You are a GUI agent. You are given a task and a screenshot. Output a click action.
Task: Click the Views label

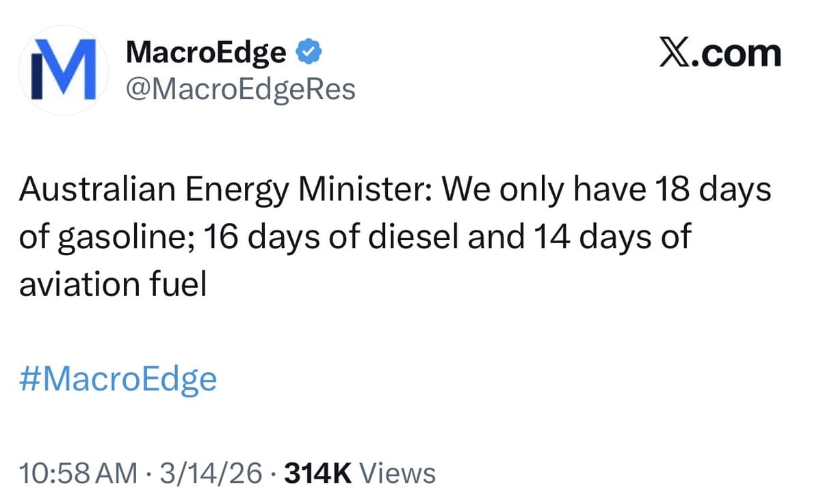[x=397, y=473]
